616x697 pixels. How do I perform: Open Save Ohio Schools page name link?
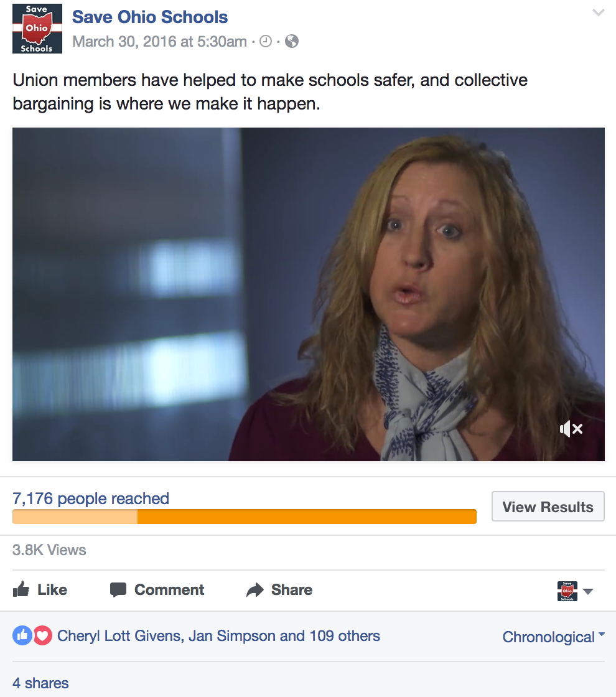tap(150, 17)
